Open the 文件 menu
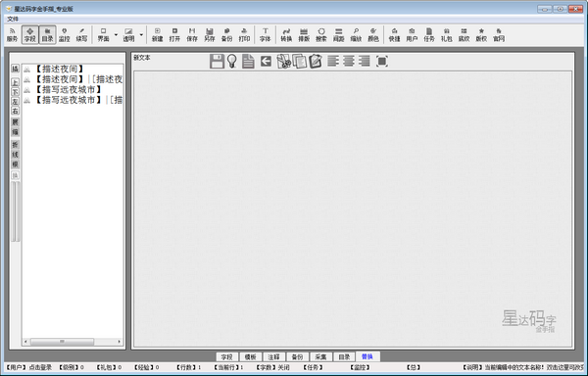Image resolution: width=588 pixels, height=376 pixels. click(x=13, y=19)
